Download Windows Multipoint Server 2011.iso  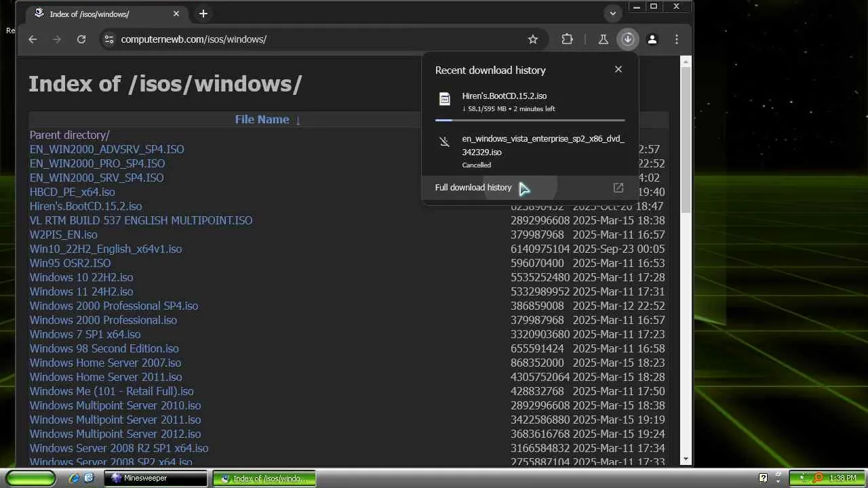[x=115, y=420]
